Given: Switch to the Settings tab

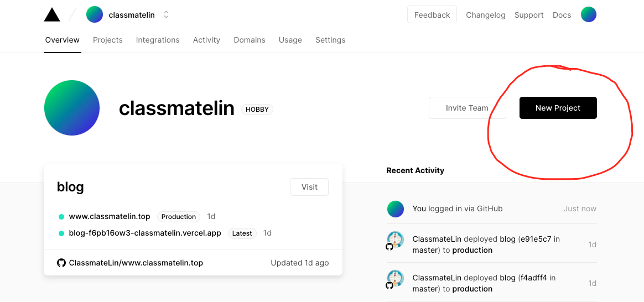Looking at the screenshot, I should pyautogui.click(x=330, y=40).
